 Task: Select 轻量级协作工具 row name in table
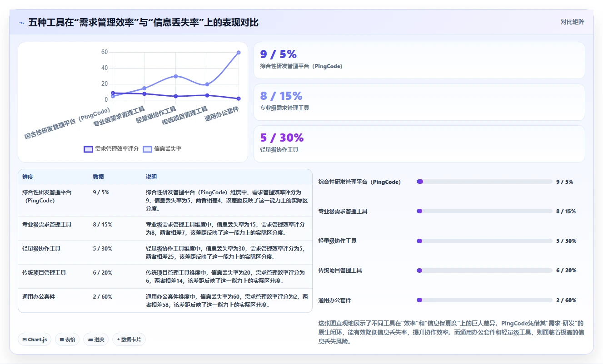[x=41, y=249]
